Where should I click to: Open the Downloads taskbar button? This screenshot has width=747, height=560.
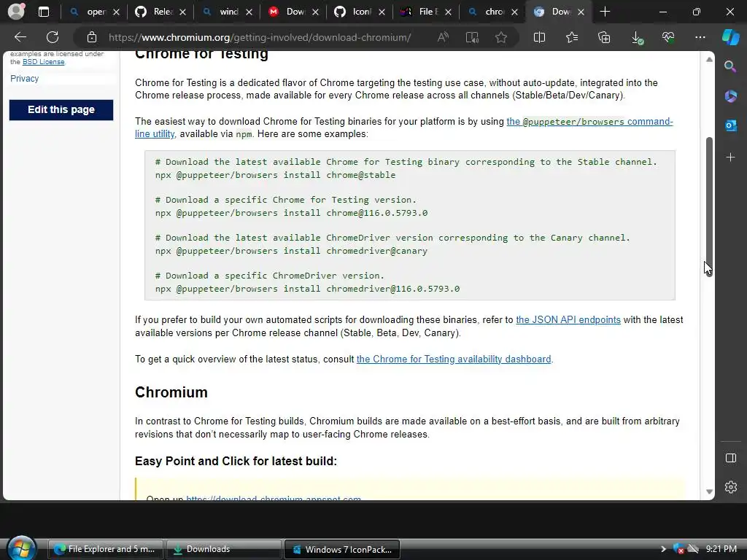pyautogui.click(x=223, y=549)
